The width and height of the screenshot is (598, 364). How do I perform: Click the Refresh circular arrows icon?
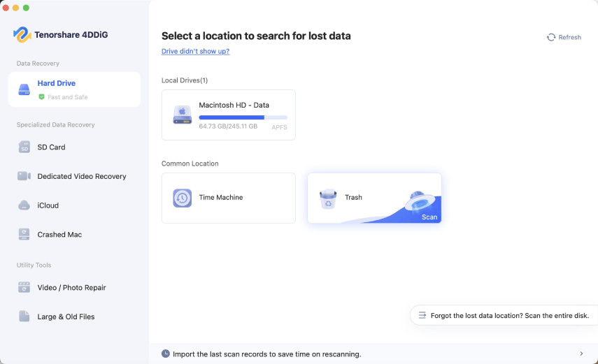[x=550, y=37]
